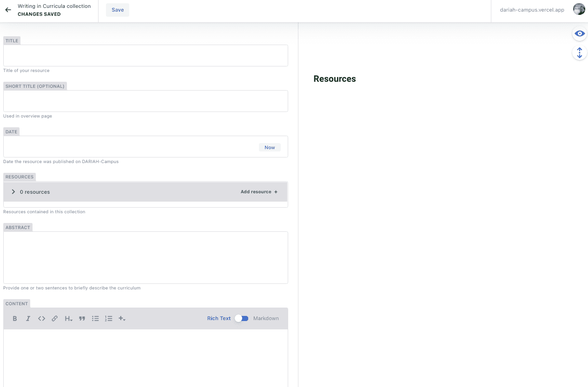Expand the 0 resources list
The width and height of the screenshot is (588, 387).
13,192
